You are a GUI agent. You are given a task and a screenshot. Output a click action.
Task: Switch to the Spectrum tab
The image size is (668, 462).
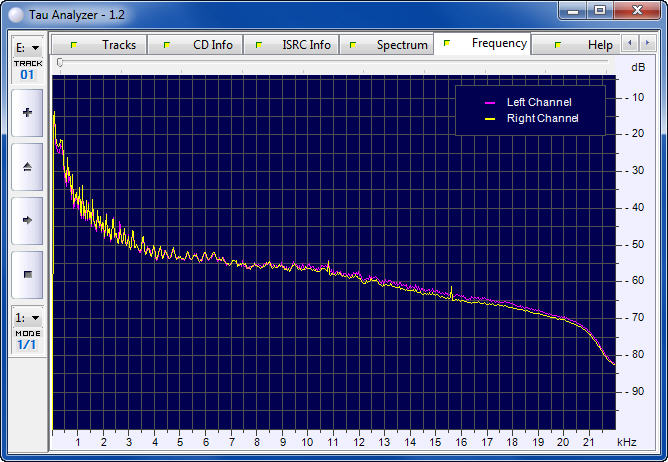click(387, 45)
